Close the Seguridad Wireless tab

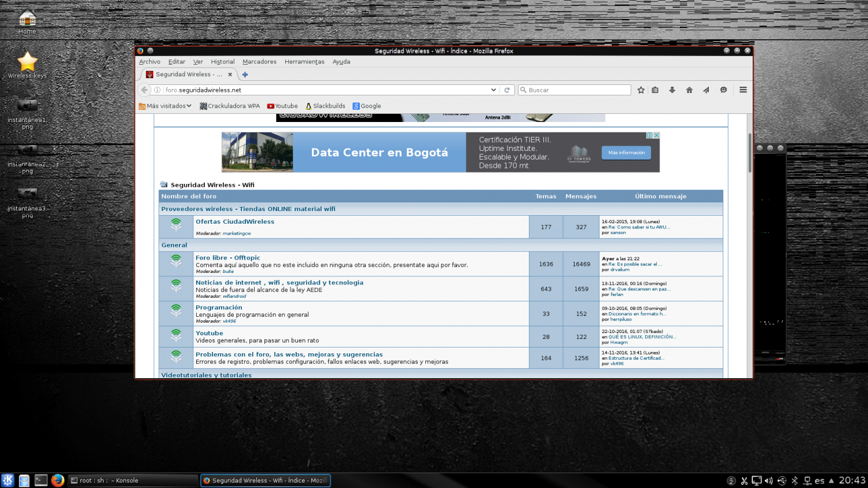click(230, 75)
